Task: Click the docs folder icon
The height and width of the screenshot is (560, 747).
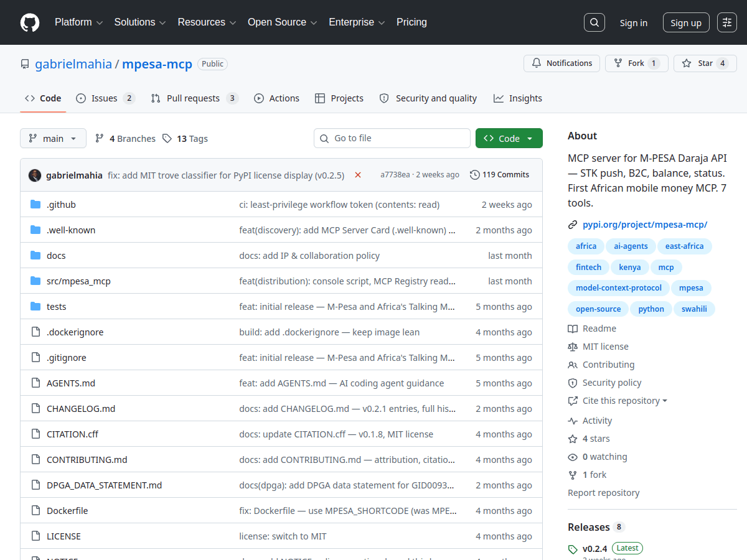Action: coord(35,256)
